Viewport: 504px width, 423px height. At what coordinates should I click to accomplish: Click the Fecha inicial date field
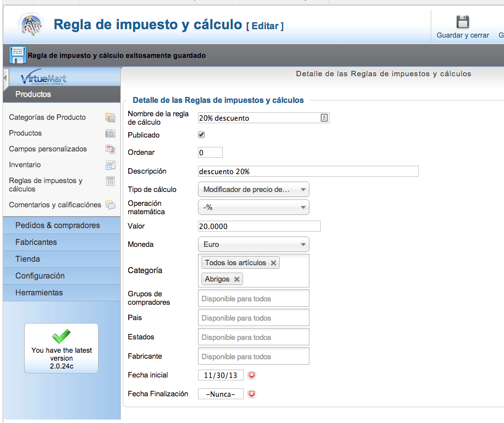coord(220,375)
